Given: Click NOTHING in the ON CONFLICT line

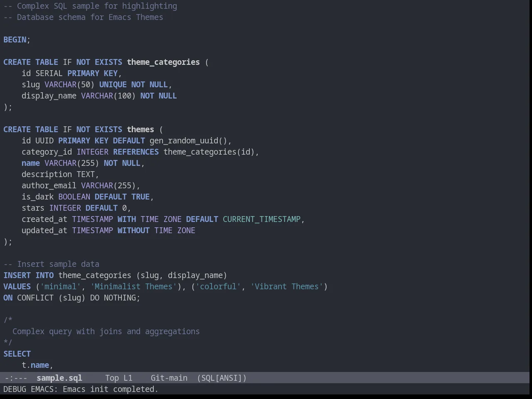Looking at the screenshot, I should [x=120, y=298].
